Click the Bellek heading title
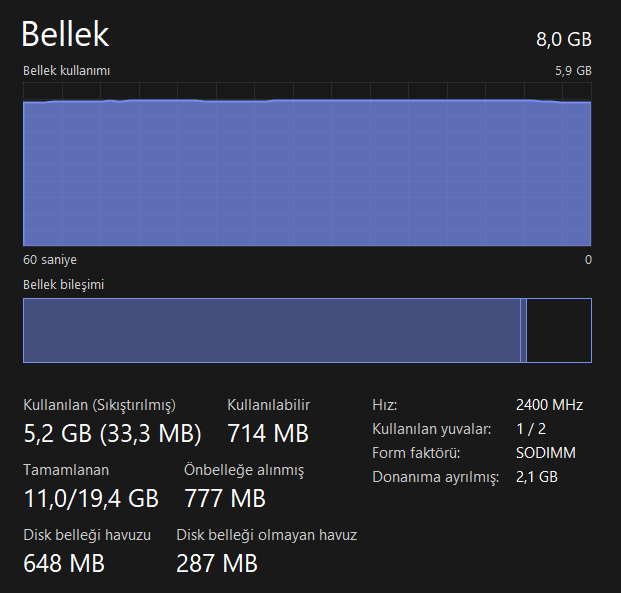 coord(65,35)
